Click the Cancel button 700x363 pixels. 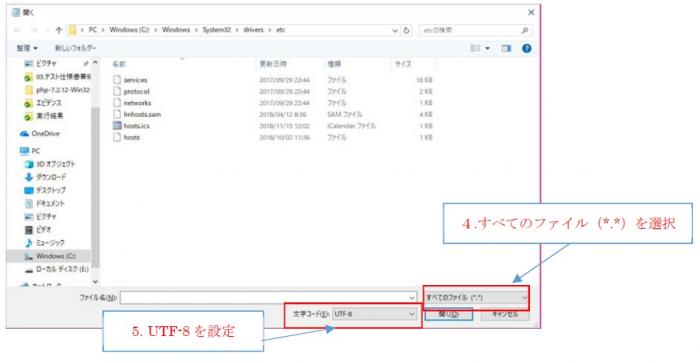(505, 314)
